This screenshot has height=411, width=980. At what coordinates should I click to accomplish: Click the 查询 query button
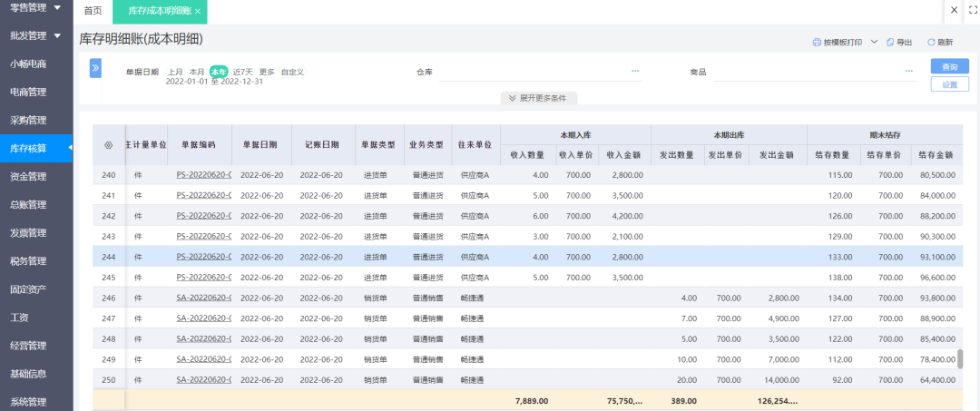[x=949, y=66]
